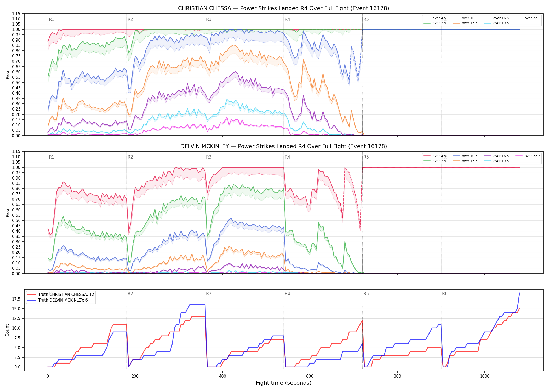Select 'over 13.5' legend entry in Chessa chart
The width and height of the screenshot is (549, 392).
coord(465,23)
